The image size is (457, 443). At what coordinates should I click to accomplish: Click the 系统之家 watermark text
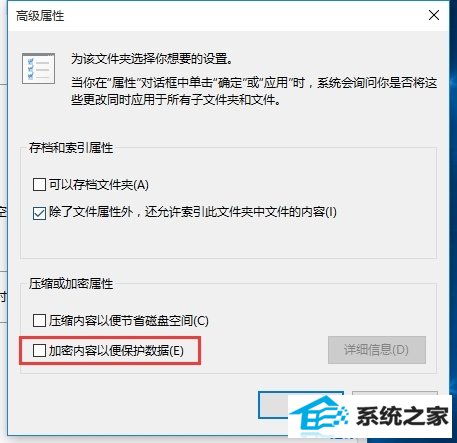click(402, 416)
